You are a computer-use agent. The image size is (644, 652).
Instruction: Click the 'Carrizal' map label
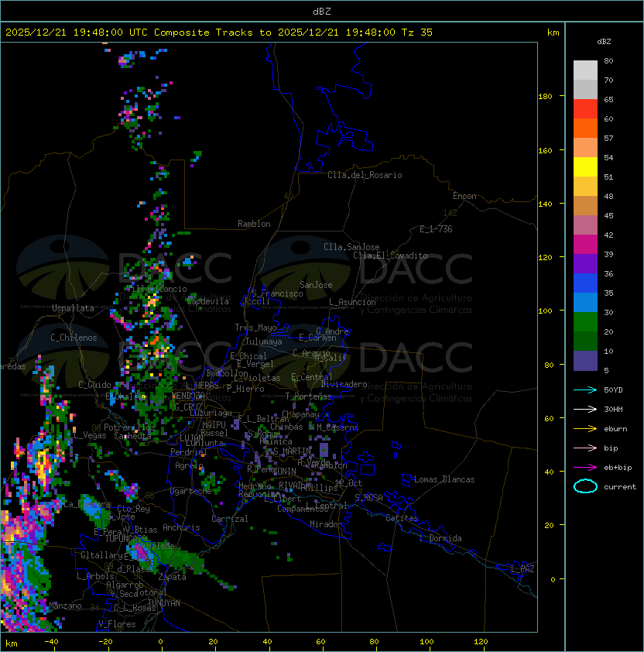coord(229,519)
